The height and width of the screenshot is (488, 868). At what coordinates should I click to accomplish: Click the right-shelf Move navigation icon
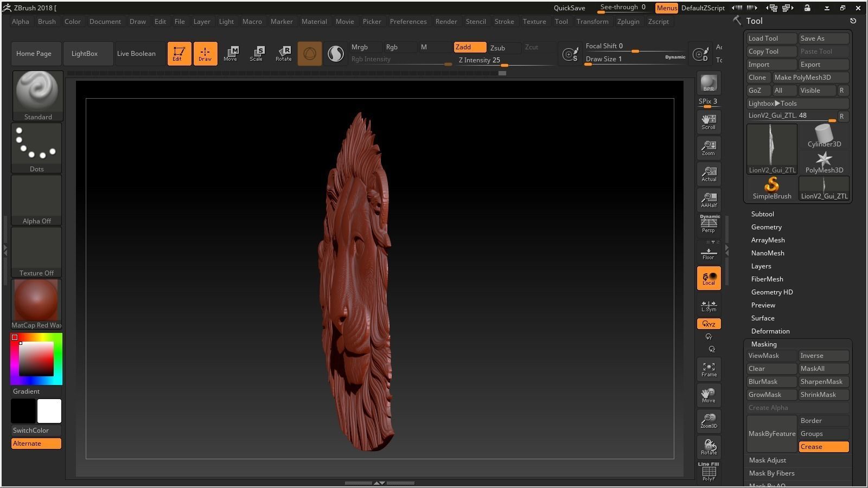coord(709,395)
